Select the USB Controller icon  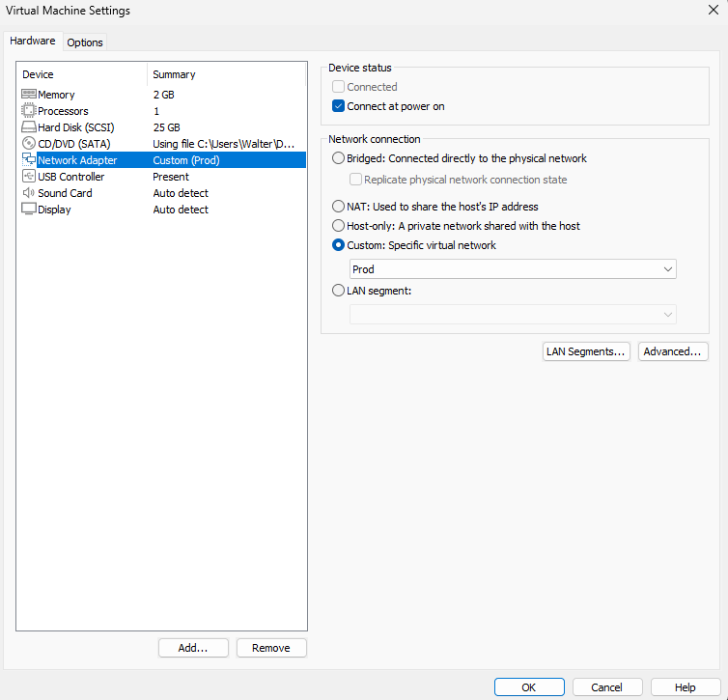28,177
